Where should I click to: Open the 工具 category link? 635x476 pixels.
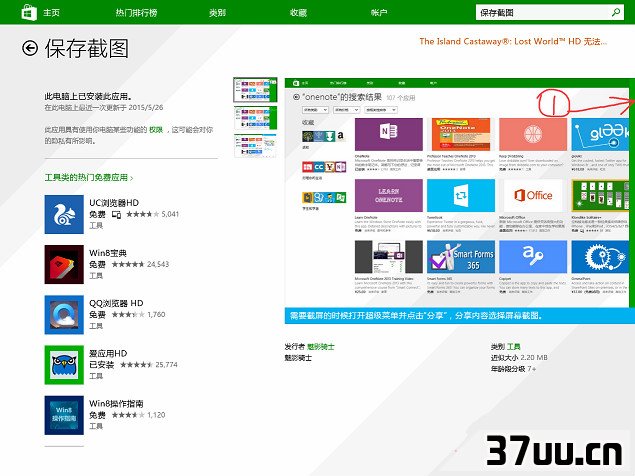[x=514, y=347]
